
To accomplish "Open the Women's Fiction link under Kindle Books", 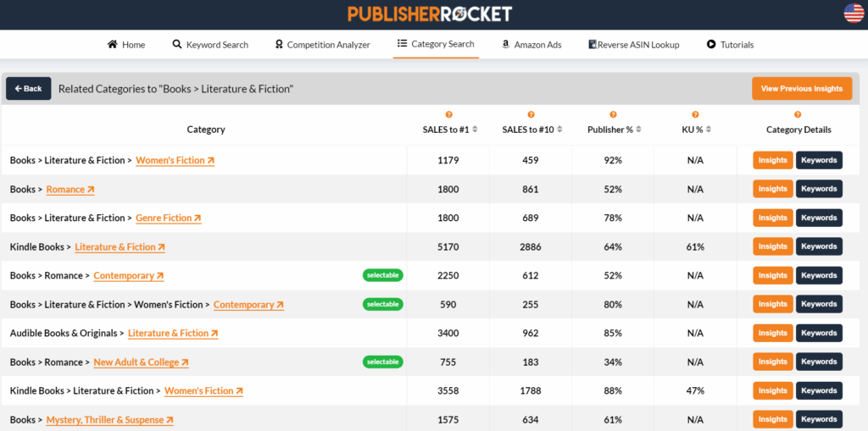I will coord(203,391).
